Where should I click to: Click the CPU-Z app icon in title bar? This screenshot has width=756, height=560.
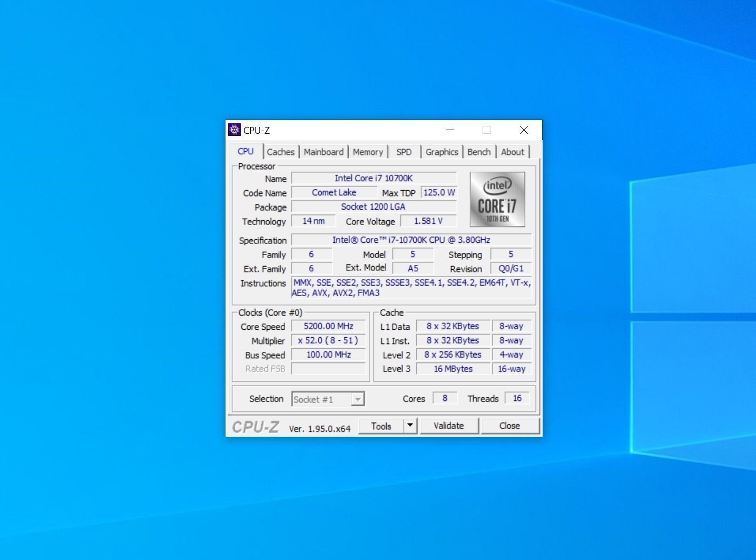234,130
